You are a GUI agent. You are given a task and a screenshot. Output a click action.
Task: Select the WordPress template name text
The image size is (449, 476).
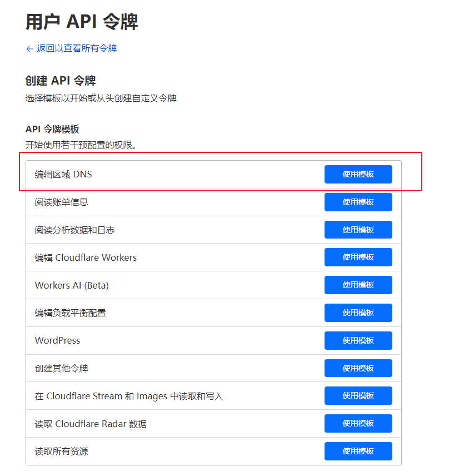57,340
